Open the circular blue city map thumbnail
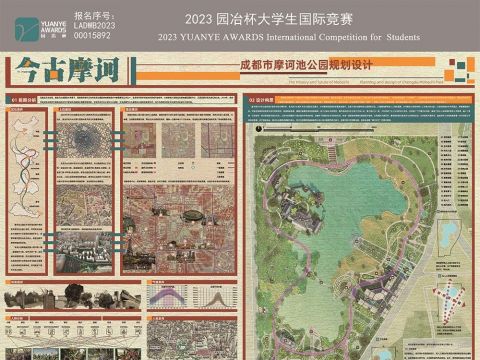Screen dimensions: 480x360 (83, 140)
